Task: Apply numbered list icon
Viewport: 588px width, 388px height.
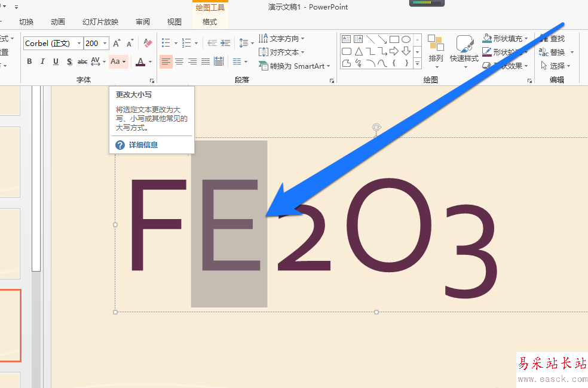Action: (186, 43)
